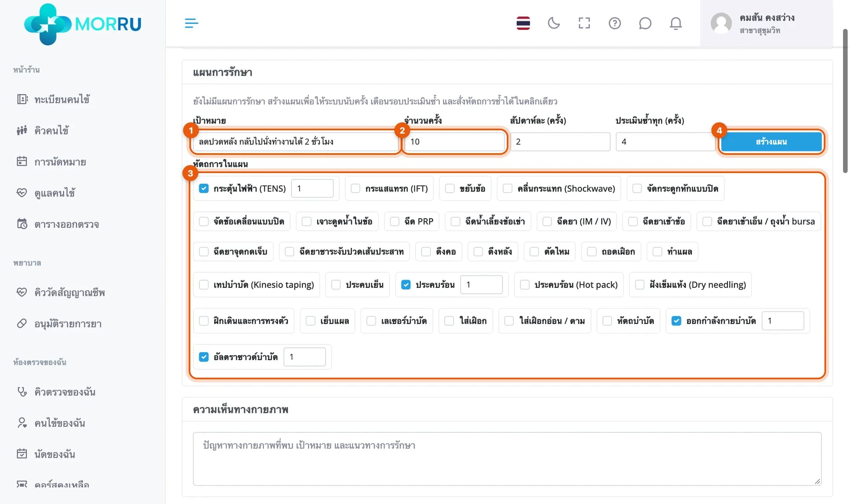The width and height of the screenshot is (849, 504).
Task: Check the เลเซอร์บำบัด checkbox
Action: (x=371, y=321)
